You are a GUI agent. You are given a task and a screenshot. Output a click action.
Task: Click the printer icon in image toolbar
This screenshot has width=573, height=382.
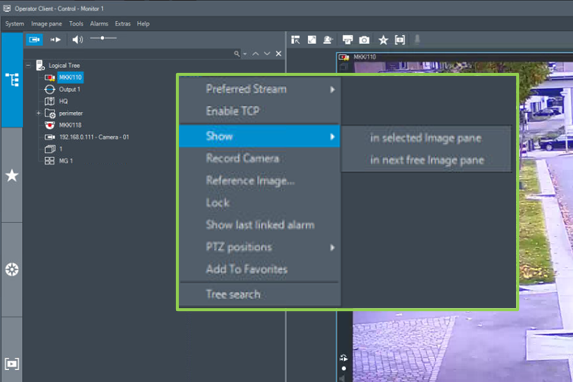point(348,39)
